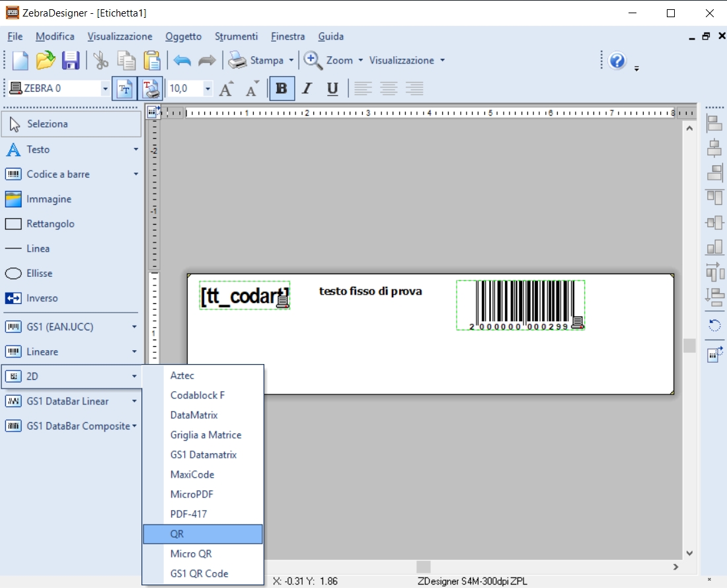Viewport: 727px width, 588px height.
Task: Toggle Italic text formatting
Action: (x=307, y=89)
